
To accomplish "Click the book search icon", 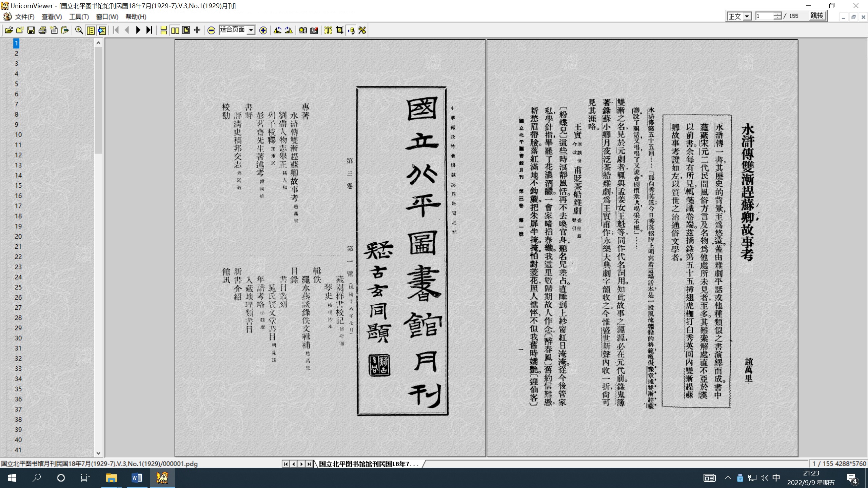I will coord(303,30).
